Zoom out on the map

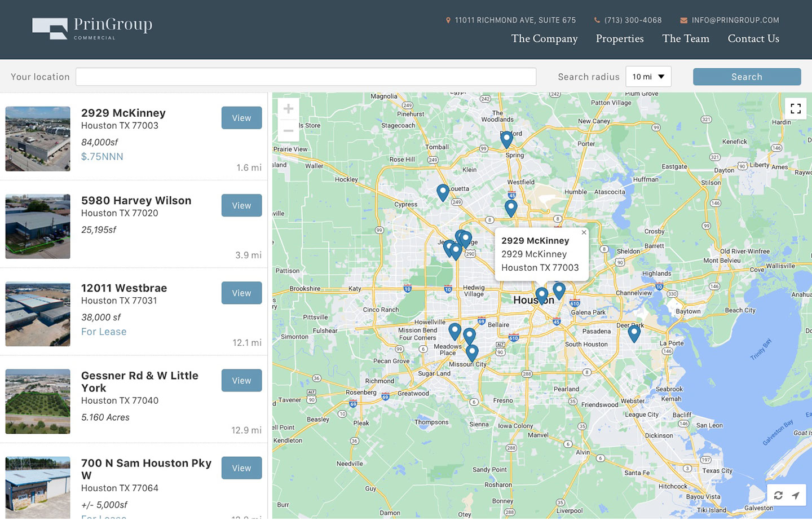[288, 130]
